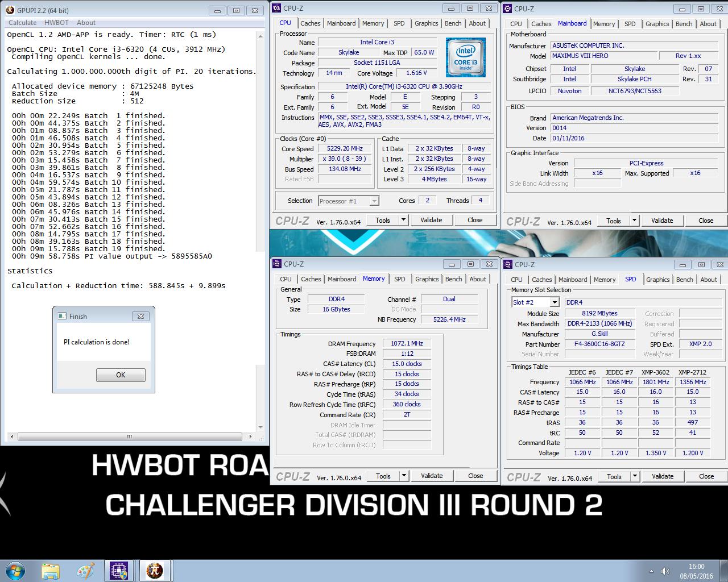Click CPU-Z title icon in SPD window
Screen dimensions: 728x582
(x=507, y=264)
